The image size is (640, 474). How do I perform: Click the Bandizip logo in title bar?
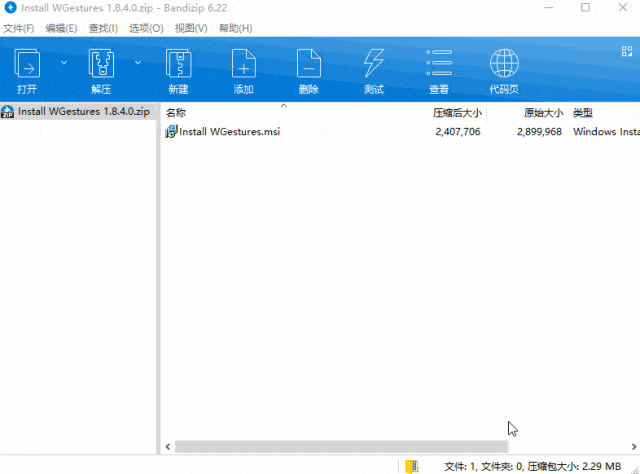tap(10, 7)
